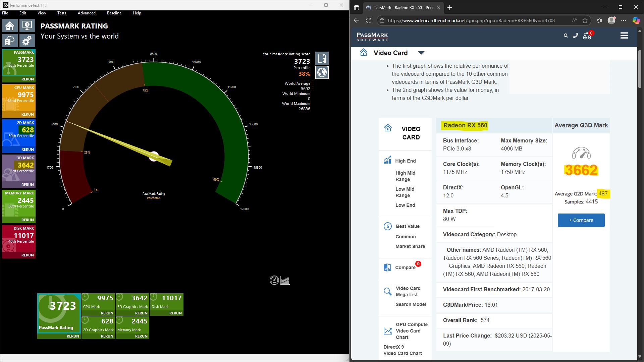Open the File menu
The image size is (644, 362).
click(5, 13)
